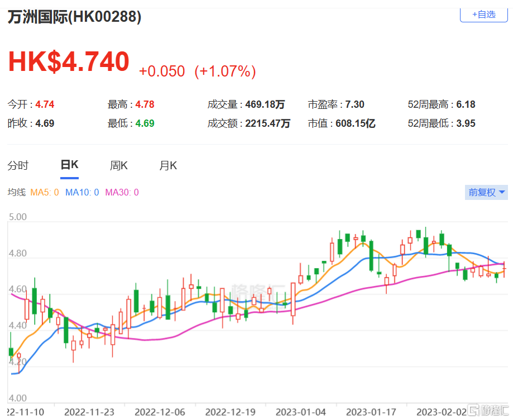513x420 pixels.
Task: Click the MA5 moving average label
Action: (45, 192)
